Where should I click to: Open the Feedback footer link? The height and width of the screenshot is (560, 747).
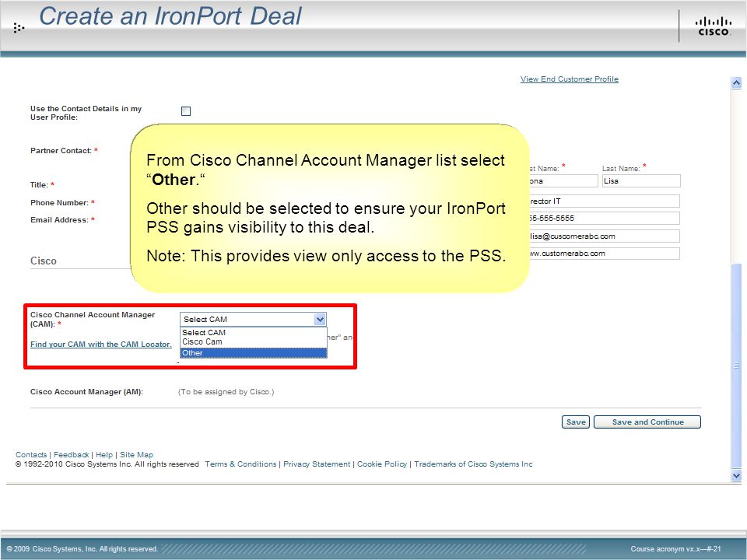pyautogui.click(x=72, y=455)
